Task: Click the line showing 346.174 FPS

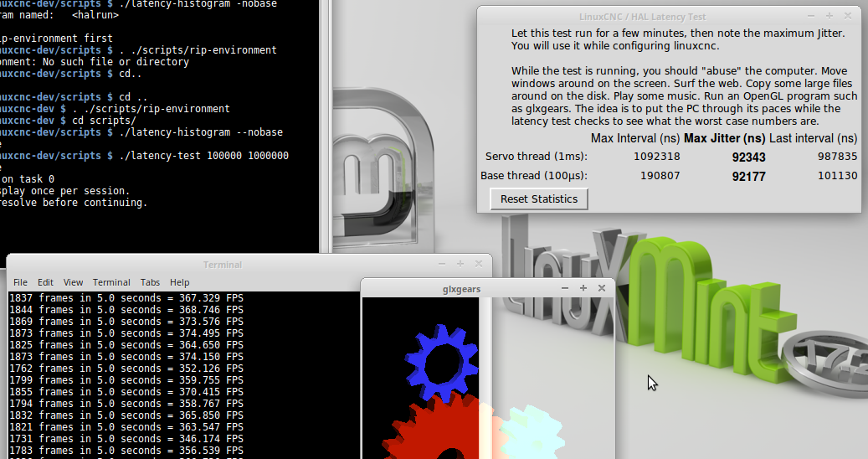Action: click(x=126, y=439)
